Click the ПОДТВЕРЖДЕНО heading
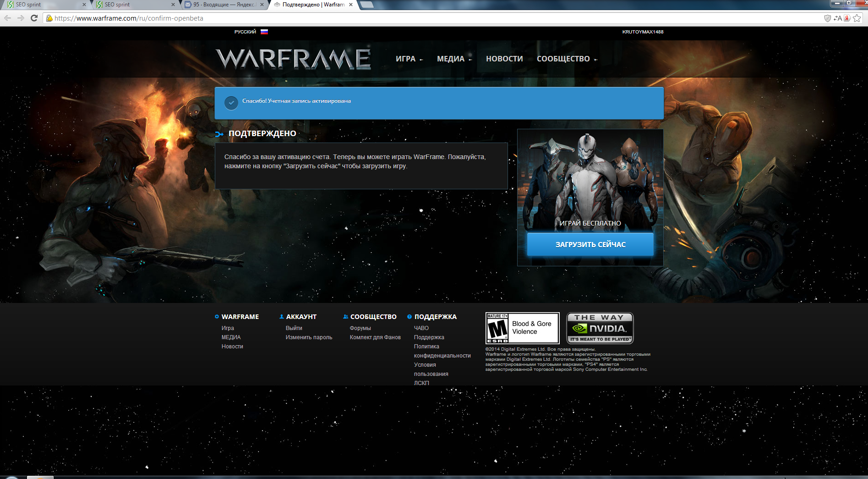The height and width of the screenshot is (479, 868). point(262,133)
